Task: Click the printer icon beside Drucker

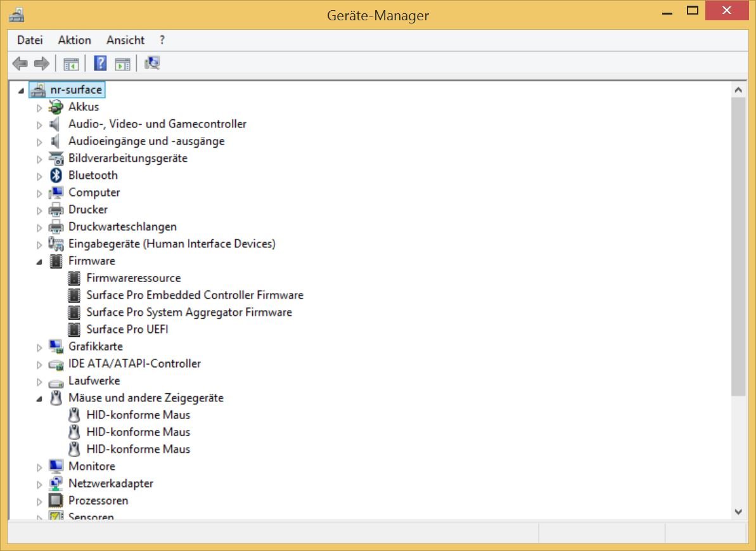Action: pyautogui.click(x=56, y=209)
